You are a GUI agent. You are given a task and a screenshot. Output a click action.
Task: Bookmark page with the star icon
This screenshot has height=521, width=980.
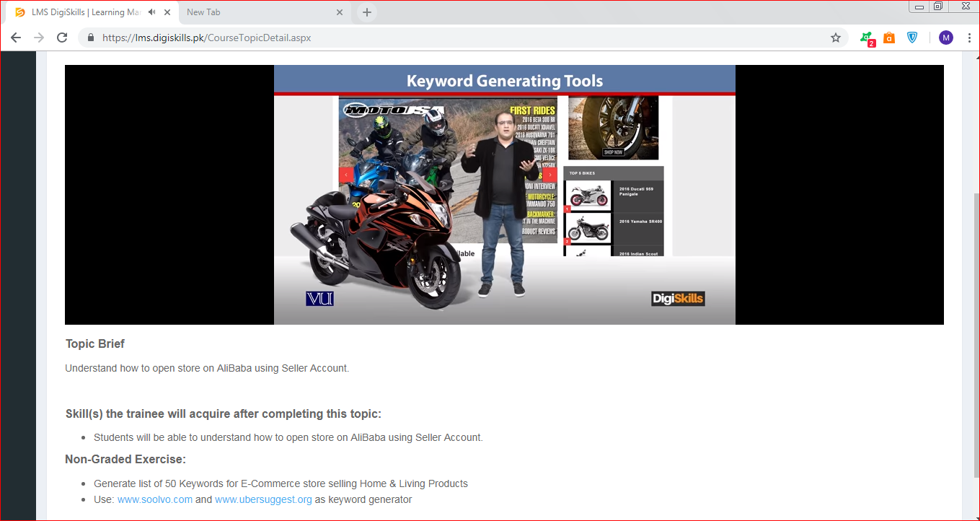point(836,38)
